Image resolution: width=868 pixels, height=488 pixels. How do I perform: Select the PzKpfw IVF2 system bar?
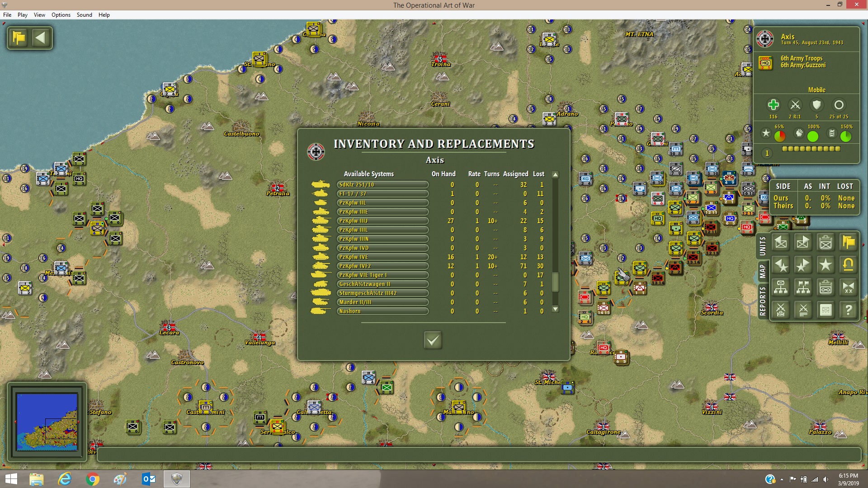tap(382, 266)
